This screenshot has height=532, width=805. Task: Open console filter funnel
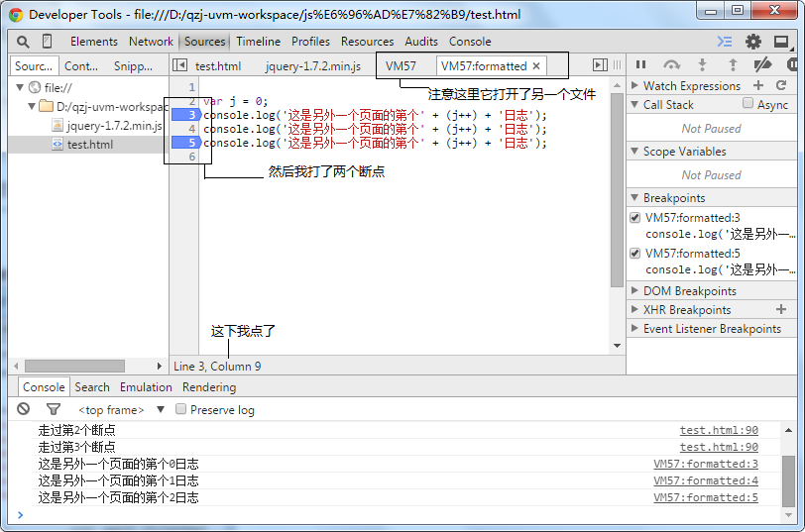click(x=54, y=409)
